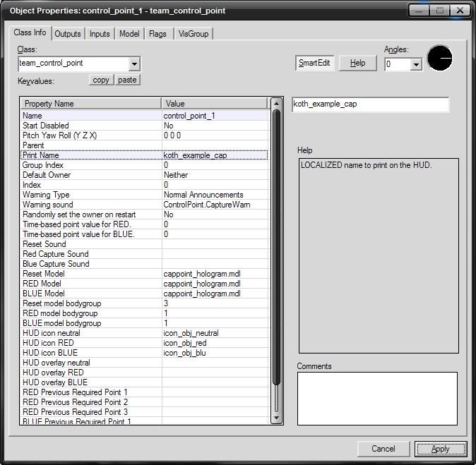
Task: Click the keyvalues list scroll down arrow
Action: [277, 419]
